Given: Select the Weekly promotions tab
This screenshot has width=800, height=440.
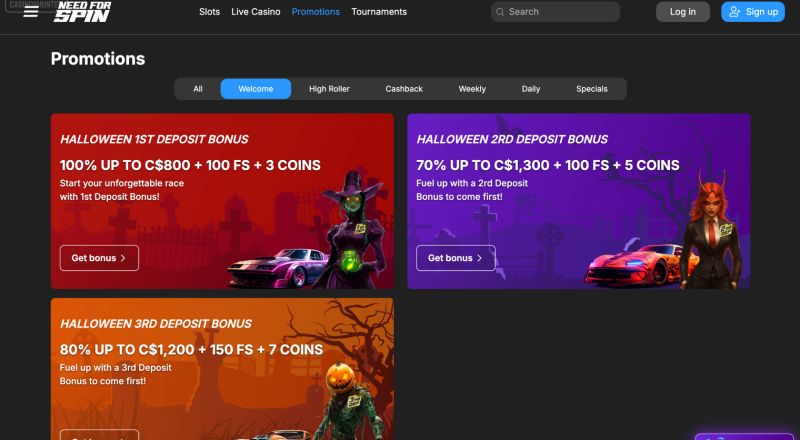Looking at the screenshot, I should tap(472, 89).
